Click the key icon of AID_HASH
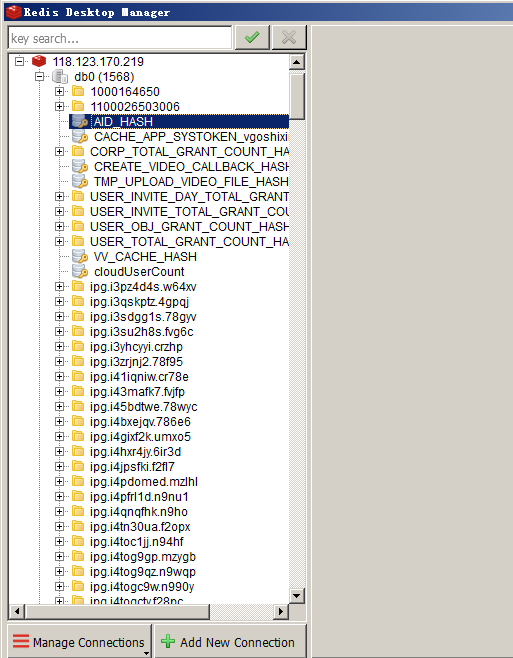The image size is (513, 658). point(79,122)
